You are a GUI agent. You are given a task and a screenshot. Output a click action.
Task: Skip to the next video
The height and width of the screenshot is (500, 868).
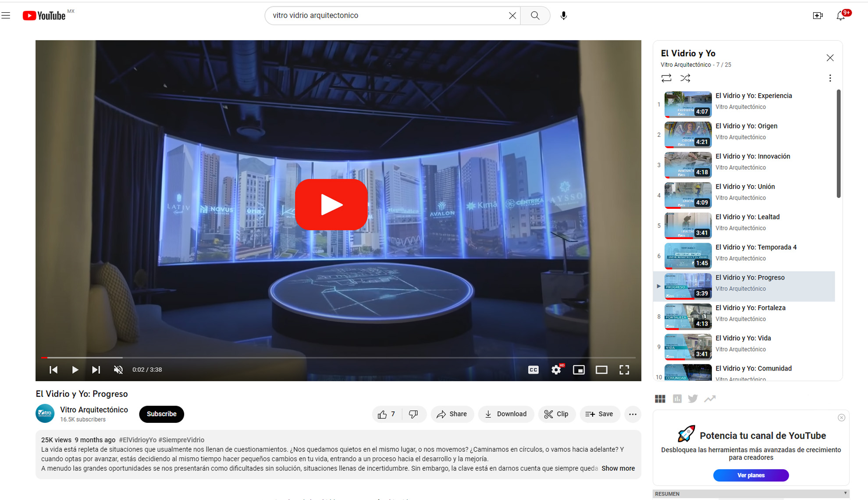[x=96, y=370]
